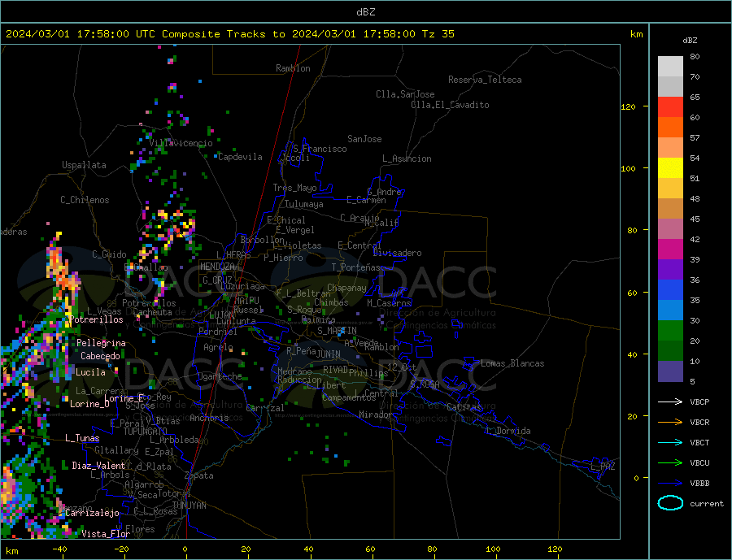The width and height of the screenshot is (732, 560).
Task: Click the SanJose label on the map
Action: tap(364, 139)
